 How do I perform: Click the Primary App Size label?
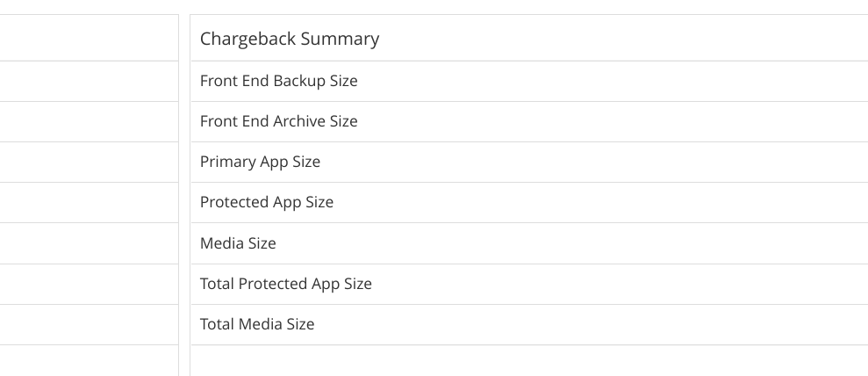(x=260, y=162)
